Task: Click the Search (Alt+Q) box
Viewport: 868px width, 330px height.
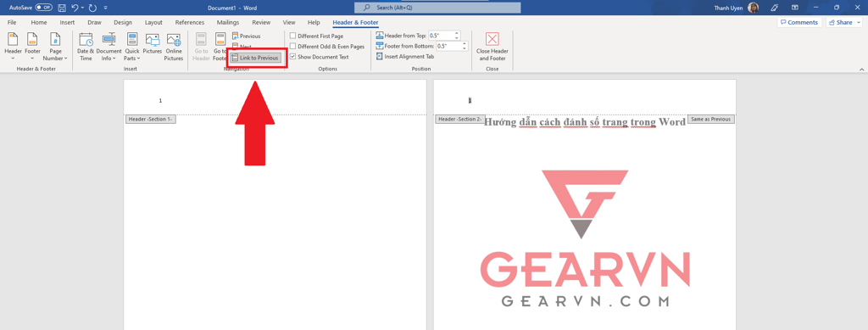Action: coord(437,8)
